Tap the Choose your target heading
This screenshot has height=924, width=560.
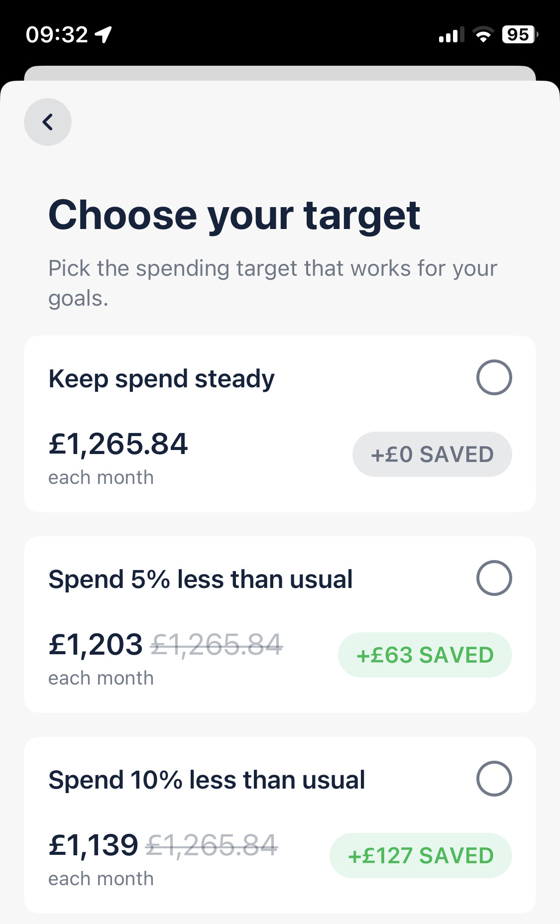pyautogui.click(x=234, y=215)
